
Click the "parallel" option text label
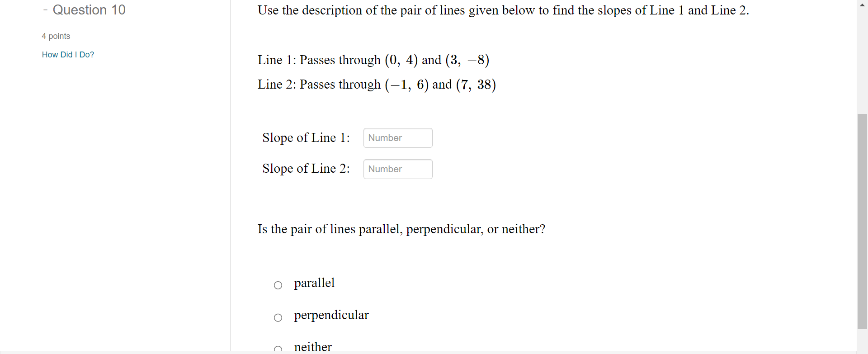(315, 283)
